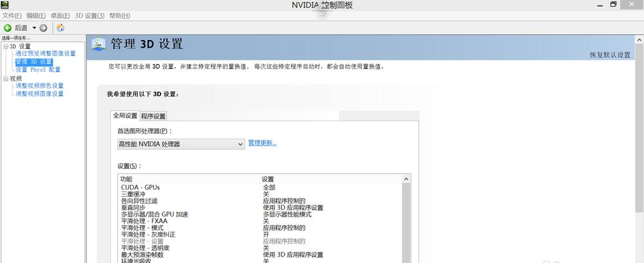The image size is (644, 263).
Task: Open the 编辑(E) menu
Action: pos(36,15)
